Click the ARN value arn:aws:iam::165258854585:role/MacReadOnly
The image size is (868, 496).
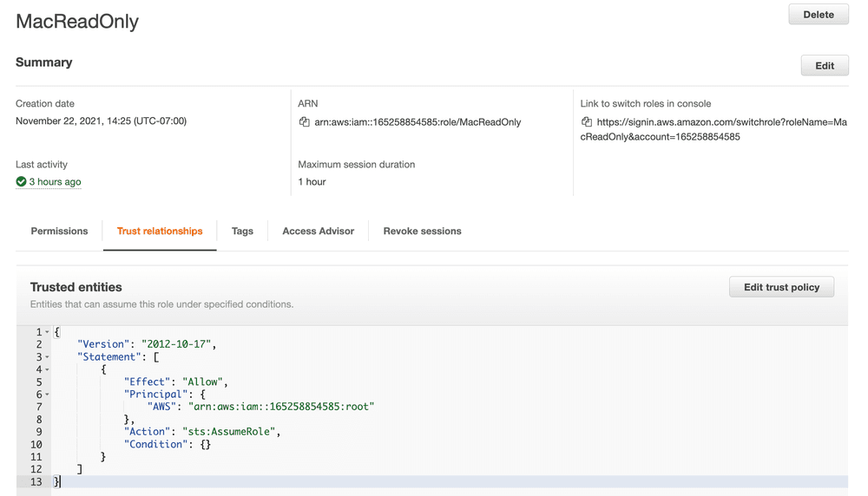(418, 122)
